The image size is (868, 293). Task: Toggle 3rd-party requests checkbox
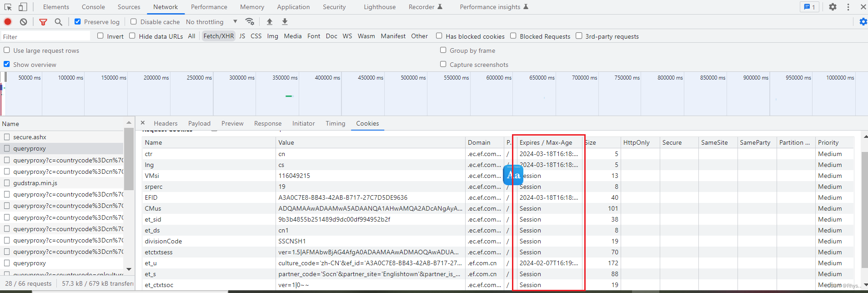click(x=579, y=36)
